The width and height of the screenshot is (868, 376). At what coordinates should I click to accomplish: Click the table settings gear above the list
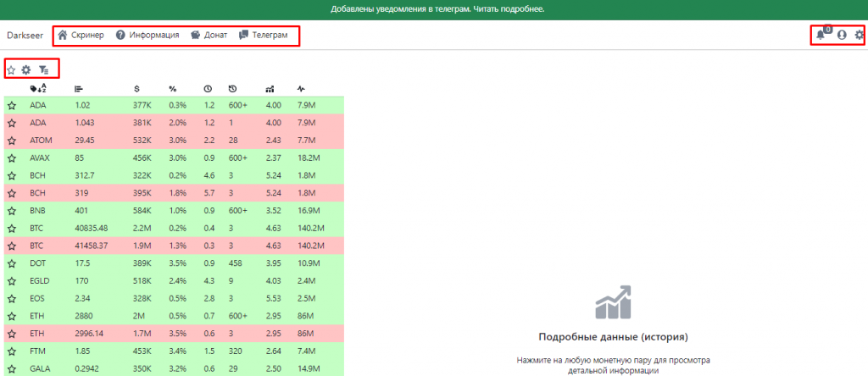26,69
